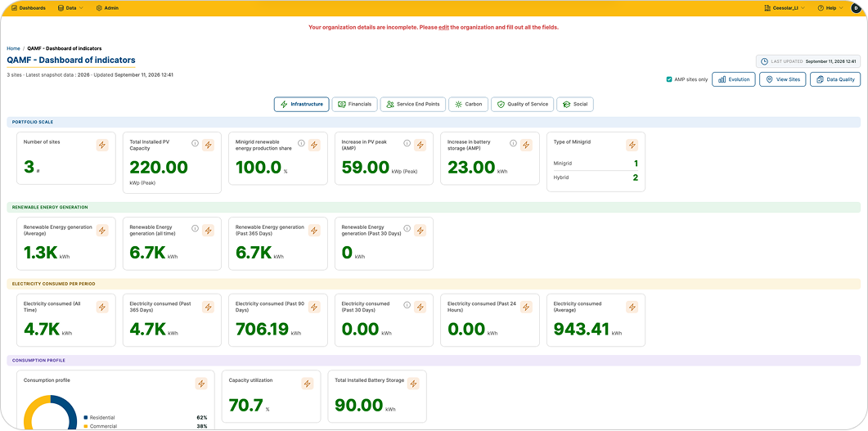Click the 90.00 battery storage value
The image size is (868, 431).
click(x=360, y=406)
